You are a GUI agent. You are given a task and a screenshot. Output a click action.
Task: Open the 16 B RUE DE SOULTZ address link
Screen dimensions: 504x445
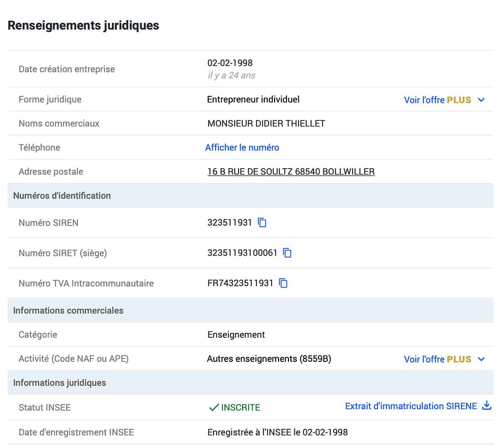coord(291,172)
